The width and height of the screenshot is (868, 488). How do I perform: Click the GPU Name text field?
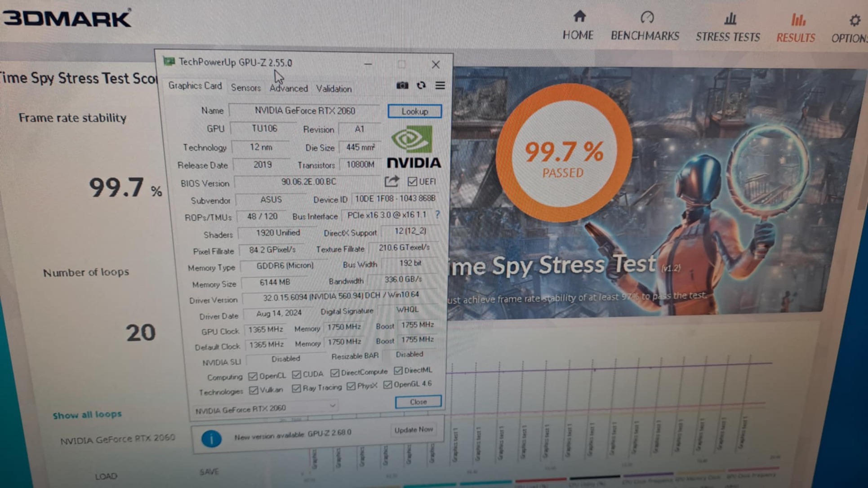305,111
